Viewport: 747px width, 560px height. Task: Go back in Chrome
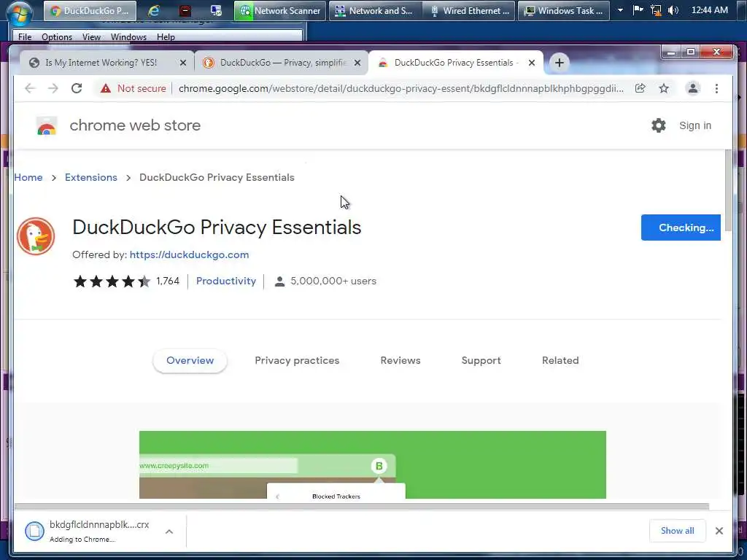coord(30,88)
